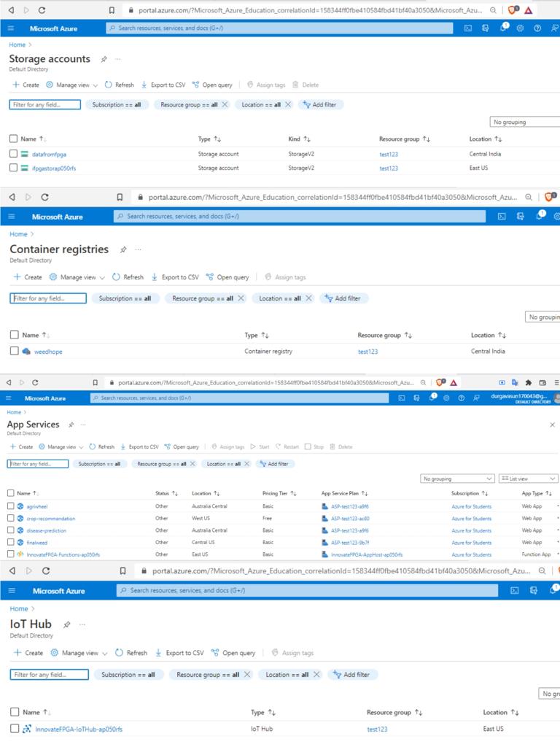Click Add filter in Container registries
This screenshot has height=747, width=560.
(x=343, y=298)
